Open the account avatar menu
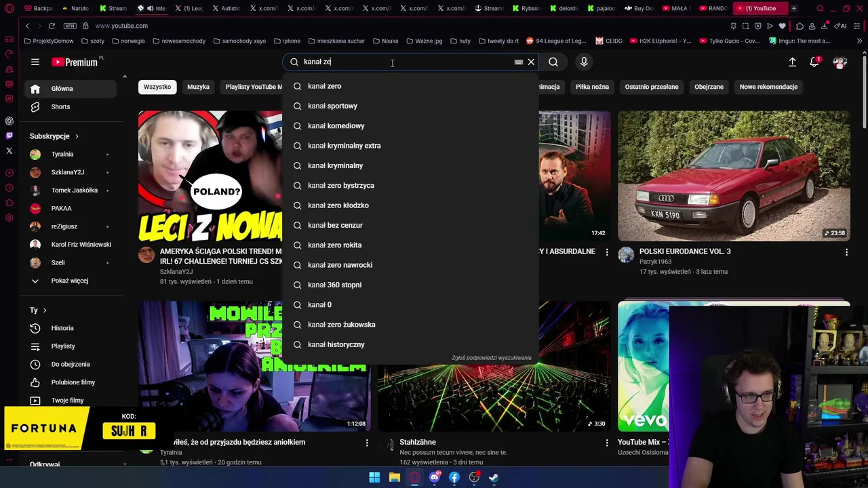 point(840,62)
